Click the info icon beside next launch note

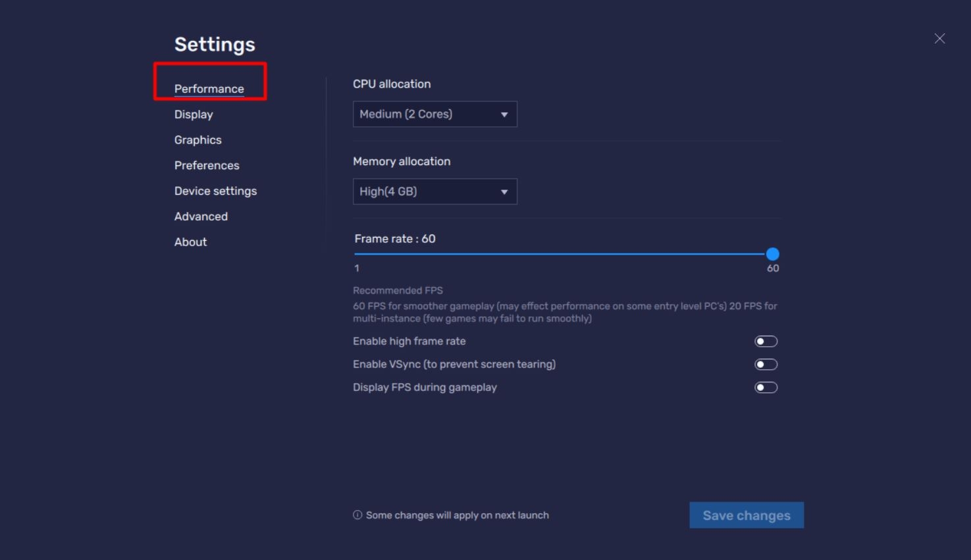(357, 515)
